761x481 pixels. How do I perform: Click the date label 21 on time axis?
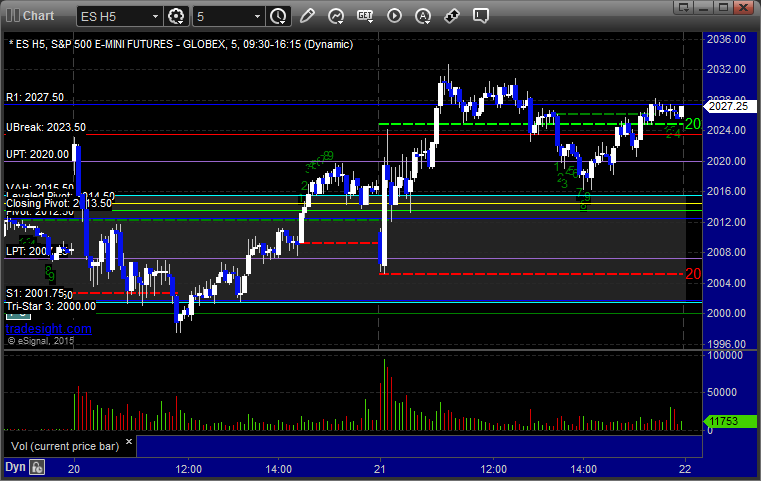click(x=380, y=469)
